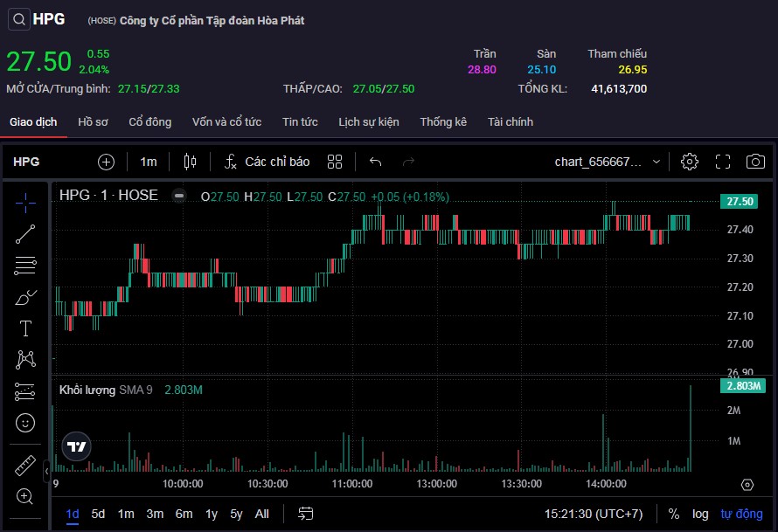Image resolution: width=778 pixels, height=532 pixels.
Task: Open the emoji icons tool
Action: coord(25,422)
